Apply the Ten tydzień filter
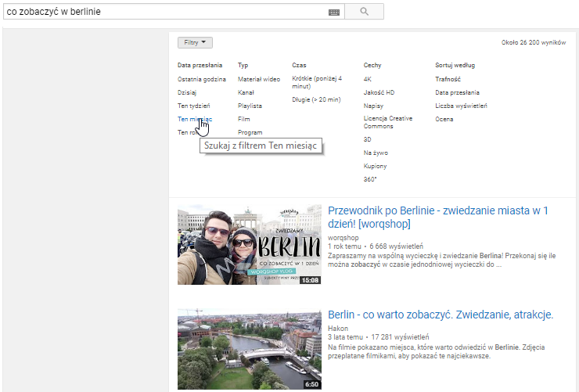Image resolution: width=579 pixels, height=392 pixels. coord(193,106)
